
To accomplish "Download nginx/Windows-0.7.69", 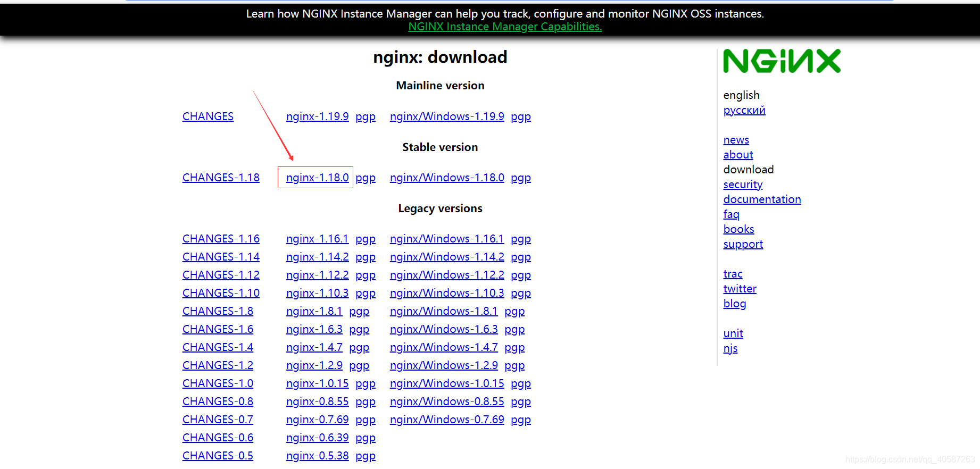I will [x=447, y=420].
